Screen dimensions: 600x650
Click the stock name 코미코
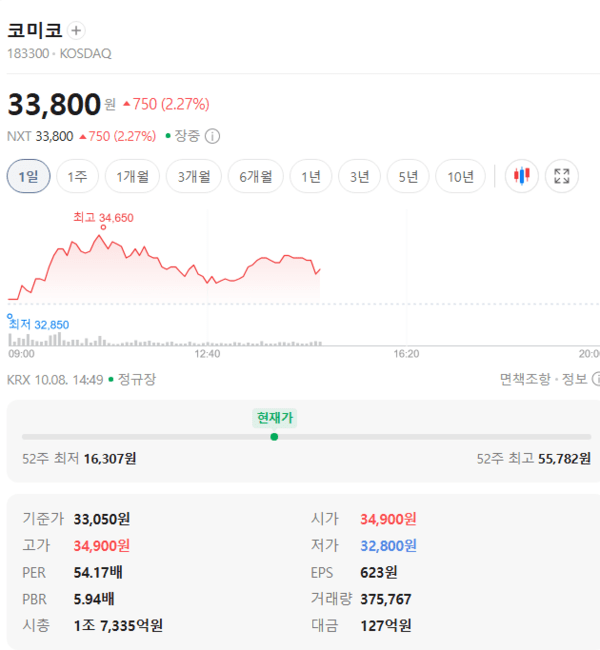pyautogui.click(x=35, y=31)
